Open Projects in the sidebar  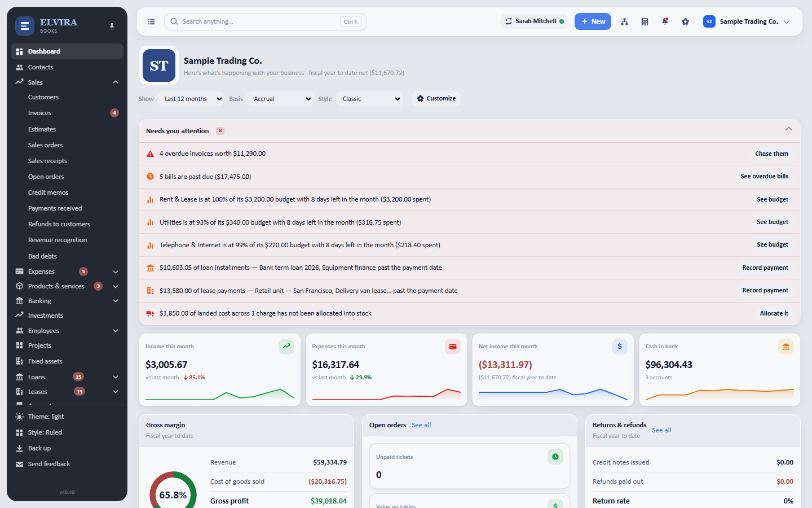(67, 345)
